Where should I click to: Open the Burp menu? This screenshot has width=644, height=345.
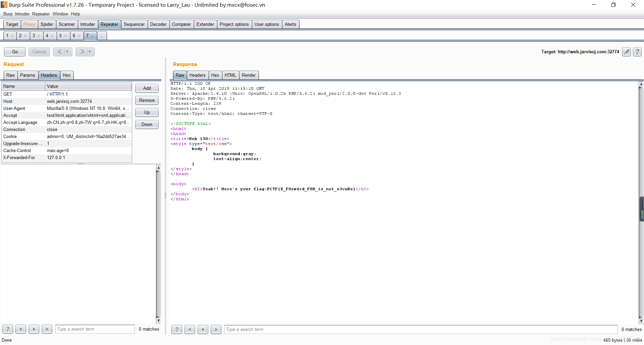pos(8,14)
